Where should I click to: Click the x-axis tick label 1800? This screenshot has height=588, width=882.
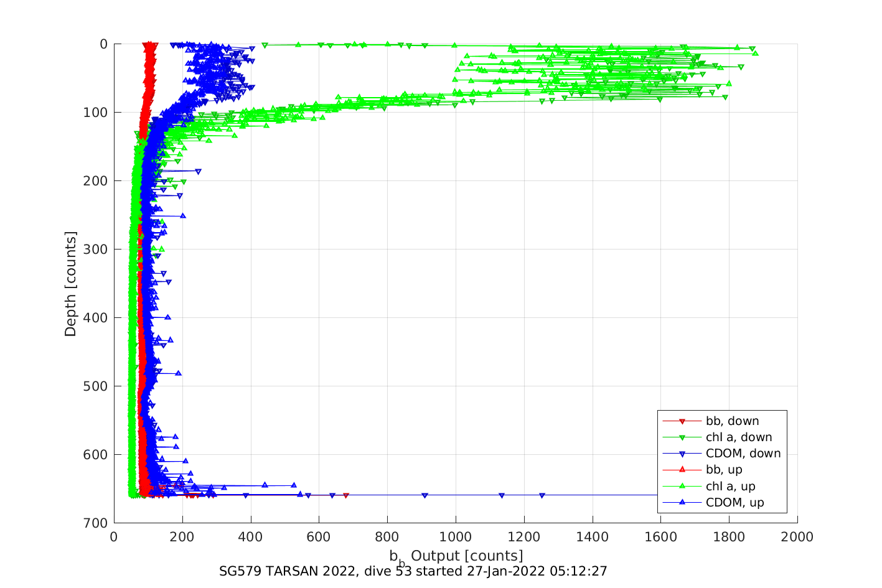(x=729, y=537)
